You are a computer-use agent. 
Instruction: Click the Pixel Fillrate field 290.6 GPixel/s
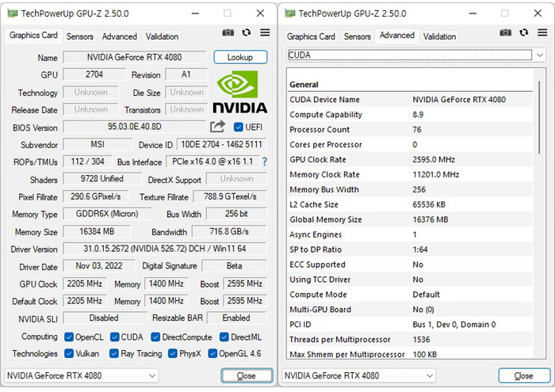96,196
